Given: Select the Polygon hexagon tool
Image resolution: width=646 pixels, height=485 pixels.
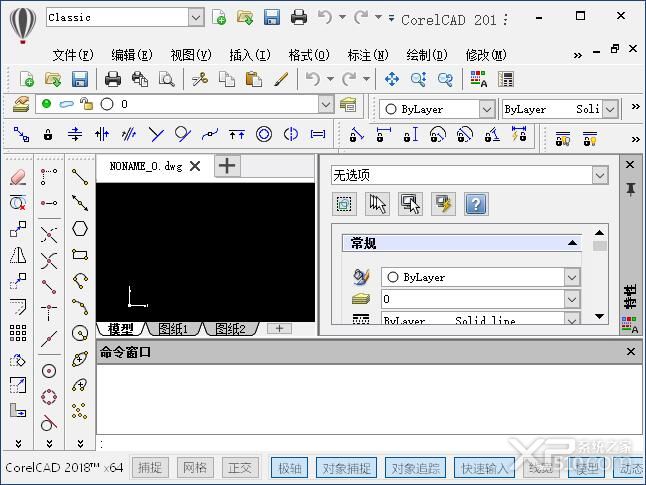Looking at the screenshot, I should click(80, 229).
